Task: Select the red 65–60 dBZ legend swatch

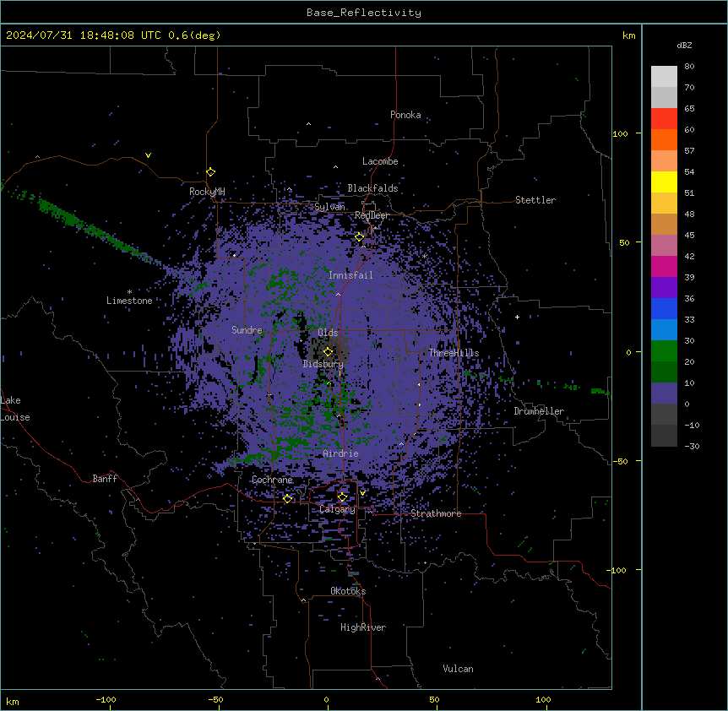Action: point(664,119)
